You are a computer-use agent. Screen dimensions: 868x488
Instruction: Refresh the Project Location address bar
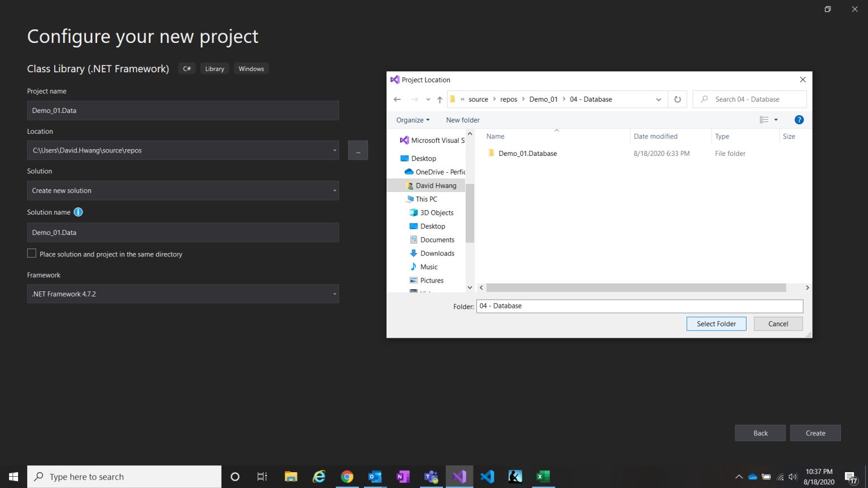677,99
